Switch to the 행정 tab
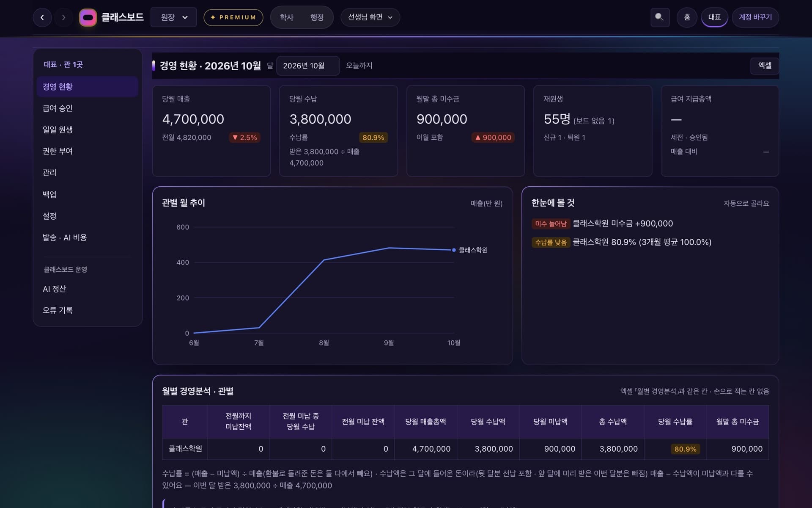The height and width of the screenshot is (508, 812). click(x=317, y=17)
